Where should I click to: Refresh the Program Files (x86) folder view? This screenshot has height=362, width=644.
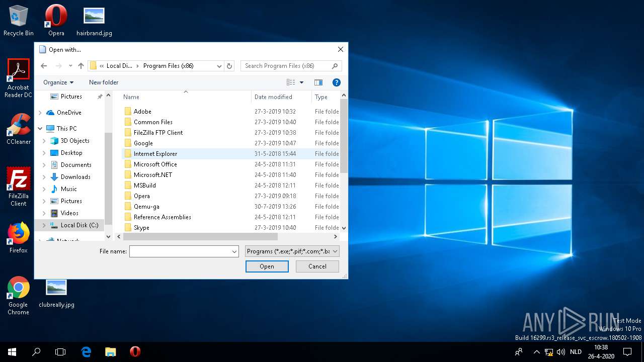coord(229,66)
